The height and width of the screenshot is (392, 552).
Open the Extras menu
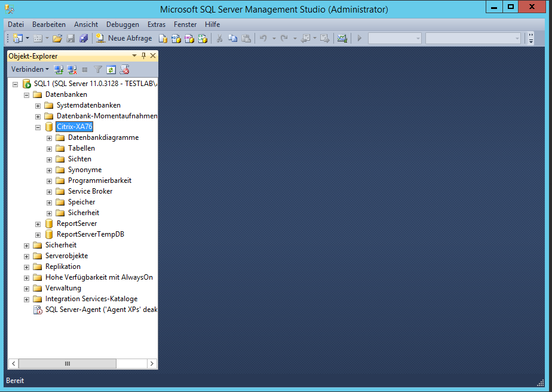tap(157, 24)
